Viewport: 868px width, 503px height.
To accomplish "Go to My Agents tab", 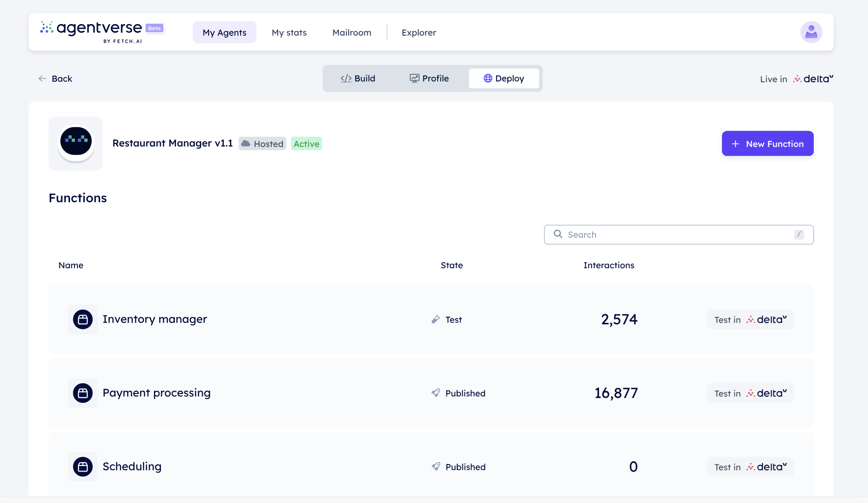I will [224, 32].
